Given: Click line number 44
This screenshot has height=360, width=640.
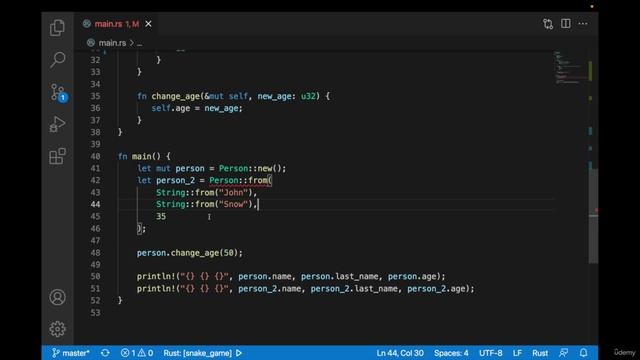Looking at the screenshot, I should coord(96,204).
